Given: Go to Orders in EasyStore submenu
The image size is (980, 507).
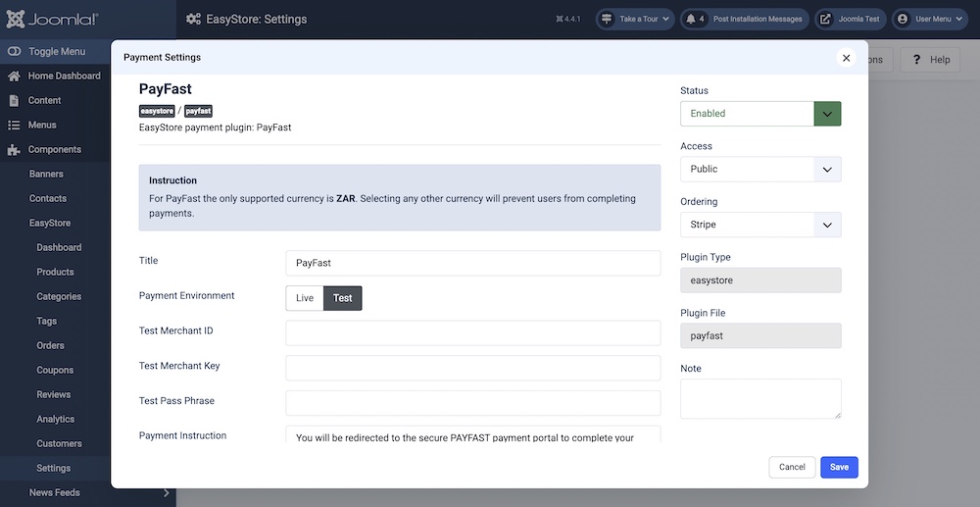Looking at the screenshot, I should 51,346.
